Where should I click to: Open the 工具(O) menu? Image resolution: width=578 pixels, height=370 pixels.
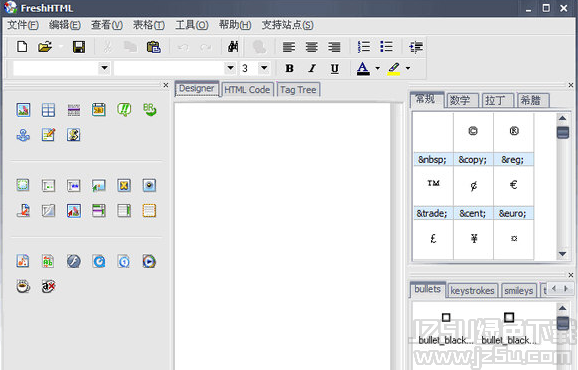pyautogui.click(x=192, y=25)
